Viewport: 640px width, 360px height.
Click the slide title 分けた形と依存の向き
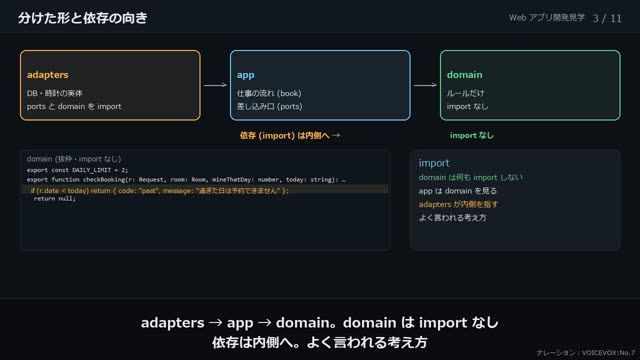[82, 18]
